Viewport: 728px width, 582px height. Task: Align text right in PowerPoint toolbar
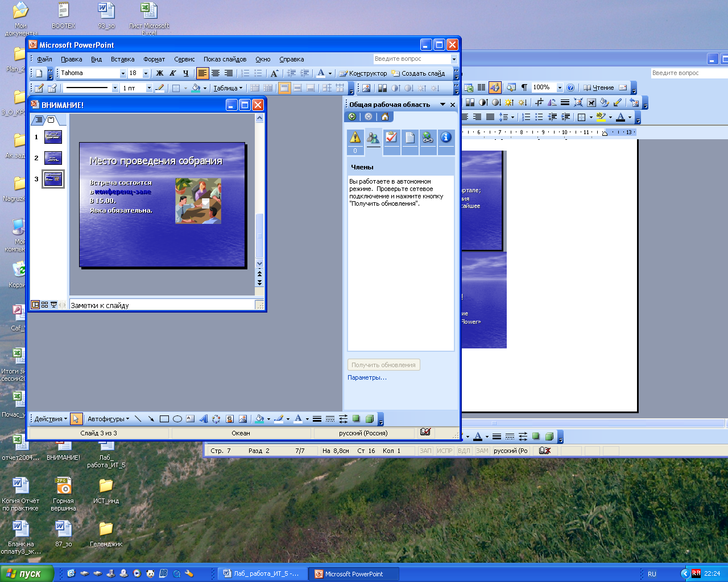click(x=229, y=73)
